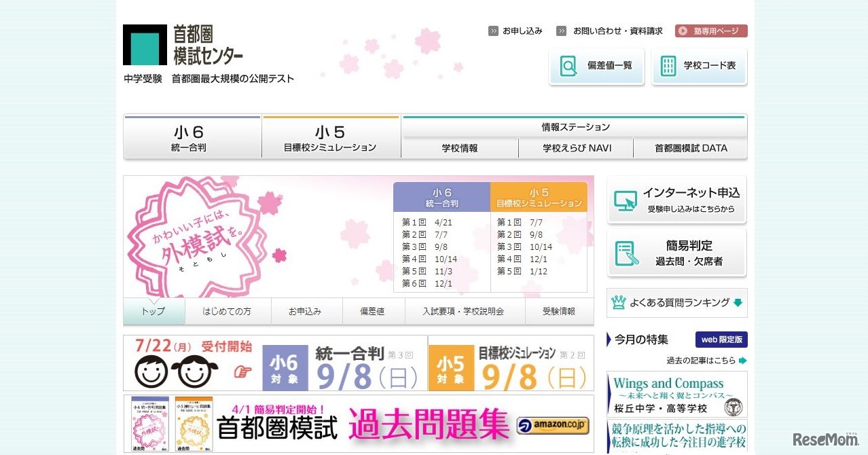
Task: Click the arrow icon beside お申し込み
Action: [493, 31]
